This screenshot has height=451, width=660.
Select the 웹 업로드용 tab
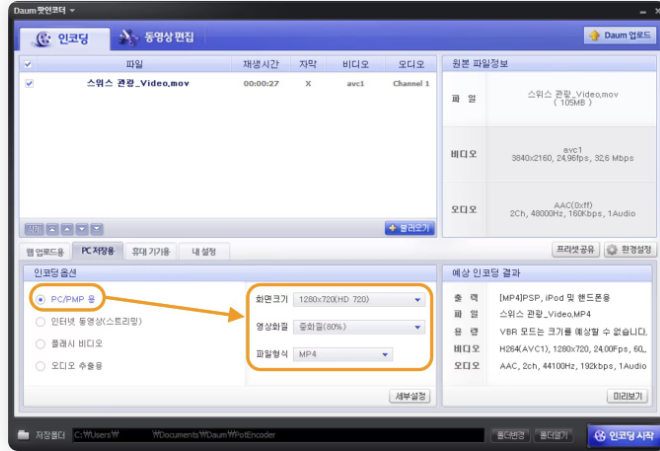[45, 252]
